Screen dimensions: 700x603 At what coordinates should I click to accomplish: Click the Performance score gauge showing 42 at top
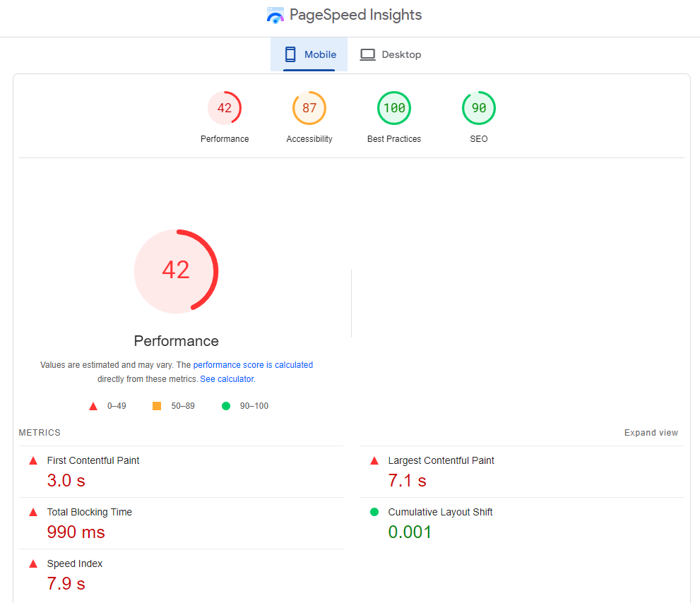[x=225, y=108]
